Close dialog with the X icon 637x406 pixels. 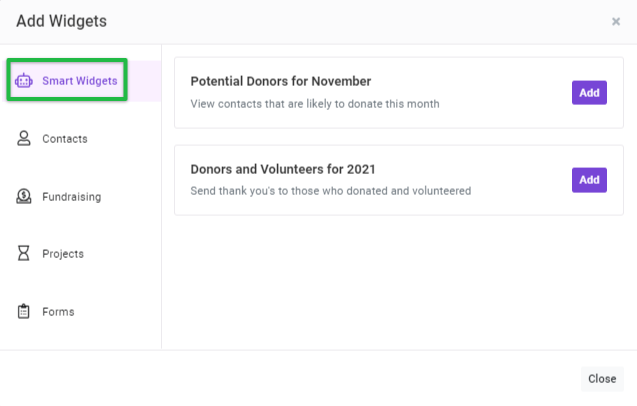coord(616,22)
